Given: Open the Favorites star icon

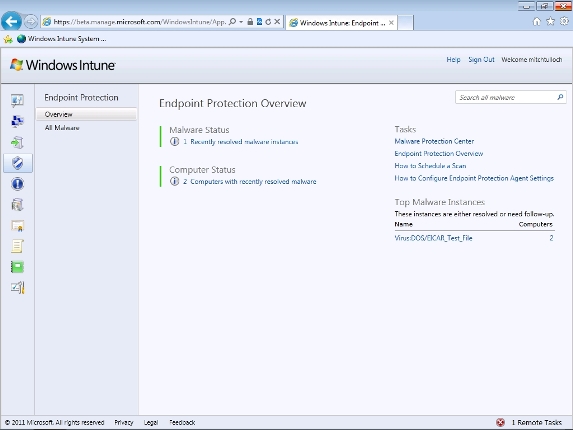Looking at the screenshot, I should (550, 22).
